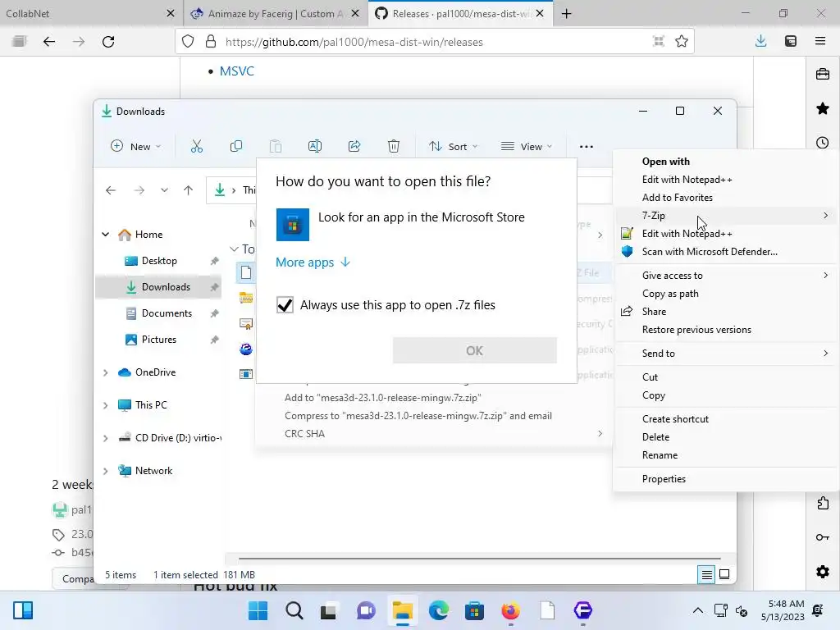Viewport: 840px width, 630px height.
Task: Expand the CD Drive (D:) tree node
Action: pyautogui.click(x=106, y=438)
